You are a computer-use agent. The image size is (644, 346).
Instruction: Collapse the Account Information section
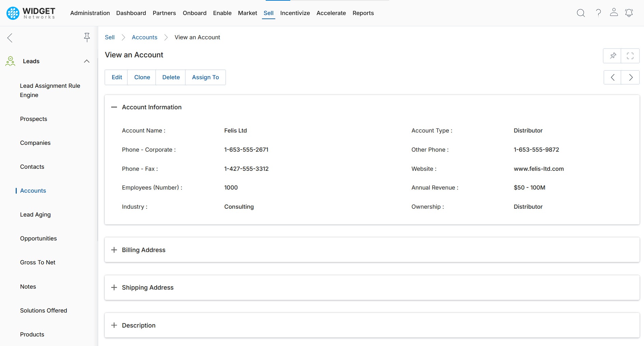point(114,107)
